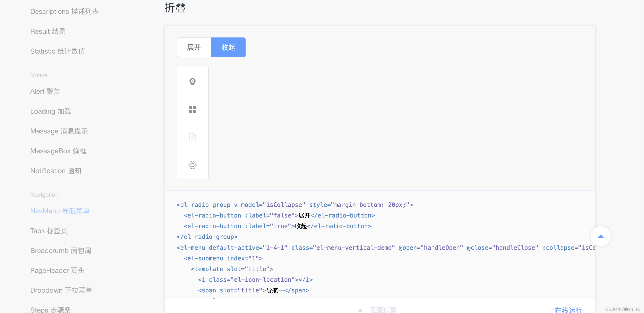The width and height of the screenshot is (644, 313).
Task: Click the code line containing el-icon-location
Action: coord(255,280)
